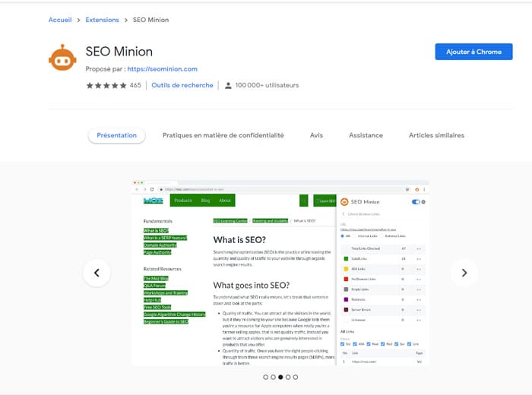Click the SEO Minion robot logo

(62, 58)
